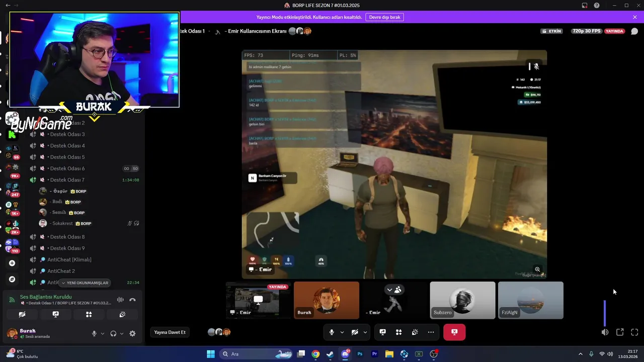The image size is (644, 362).
Task: Pop out the stream window
Action: (x=620, y=332)
